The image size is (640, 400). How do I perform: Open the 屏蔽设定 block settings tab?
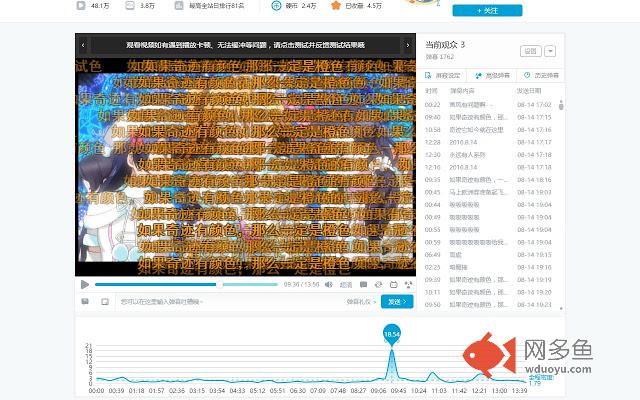(x=442, y=76)
